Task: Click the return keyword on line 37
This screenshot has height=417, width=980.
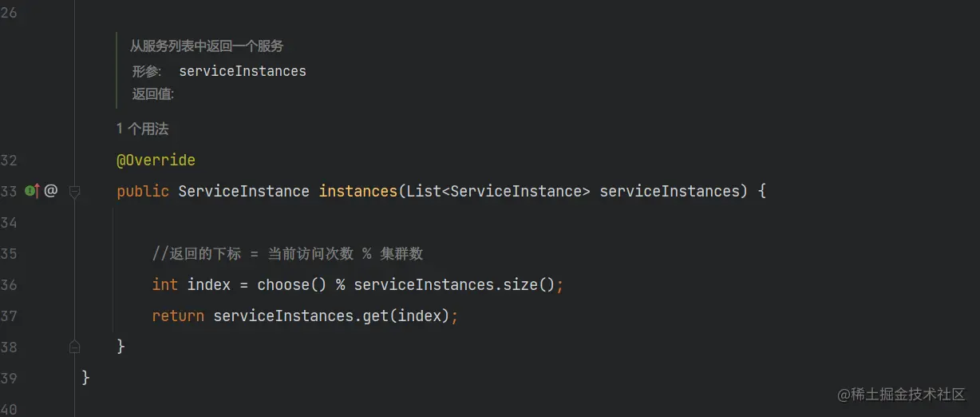Action: pos(178,316)
